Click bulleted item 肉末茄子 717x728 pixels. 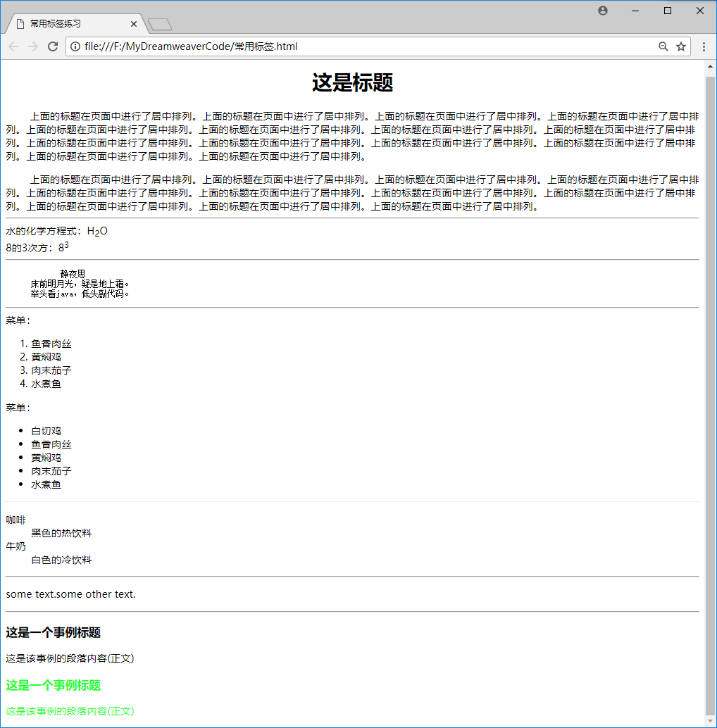(x=51, y=471)
